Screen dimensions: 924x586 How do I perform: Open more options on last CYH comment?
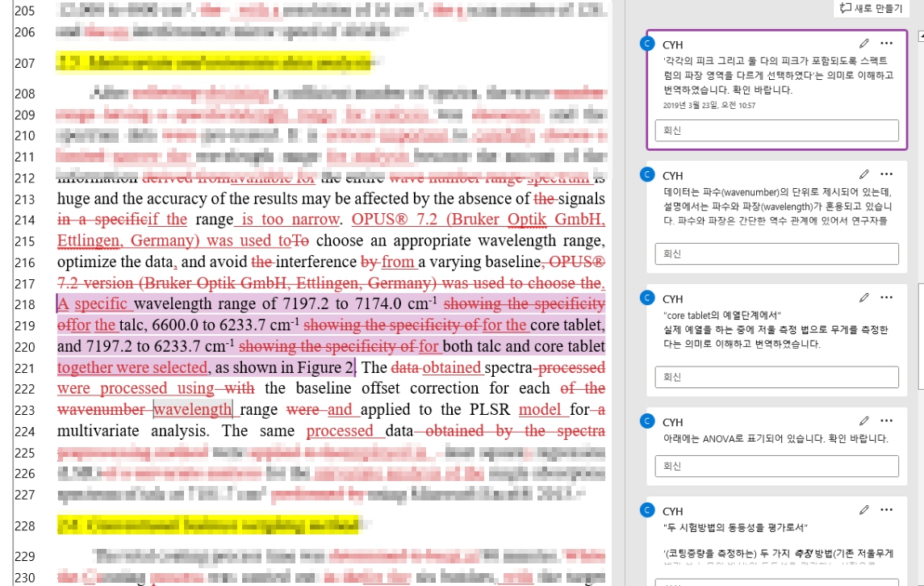click(886, 510)
